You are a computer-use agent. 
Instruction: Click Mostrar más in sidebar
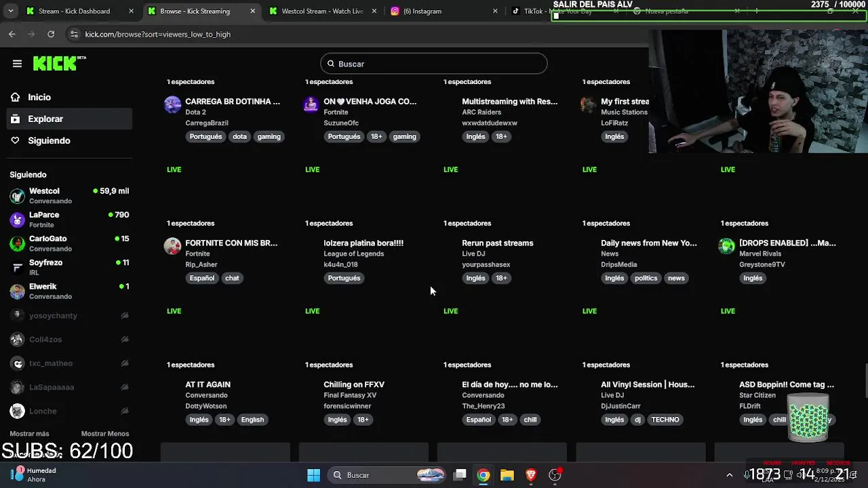29,434
